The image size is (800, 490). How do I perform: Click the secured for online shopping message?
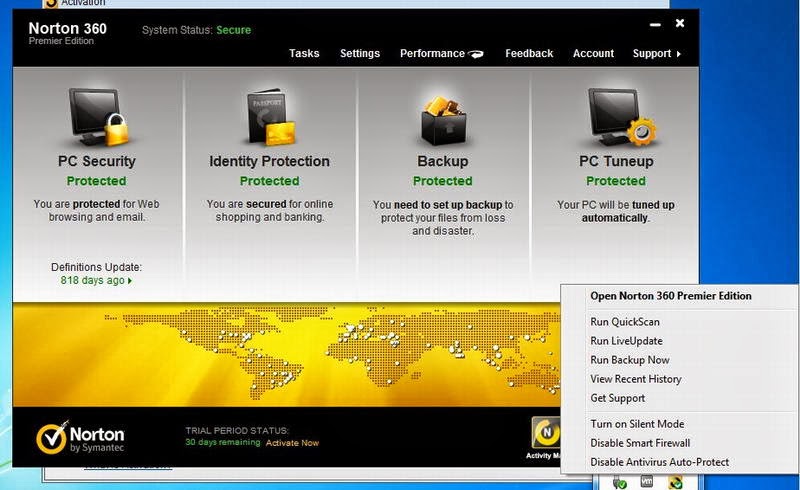coord(269,211)
